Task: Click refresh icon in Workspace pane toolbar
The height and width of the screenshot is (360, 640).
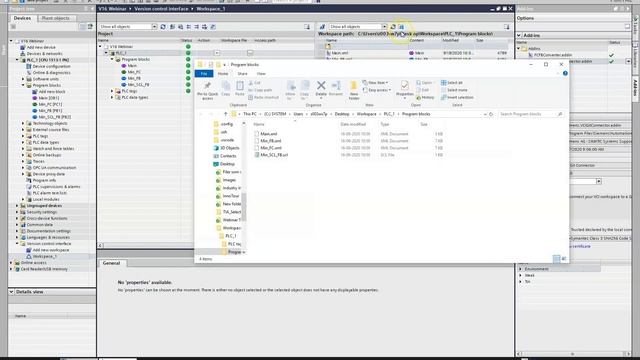Action: tap(393, 27)
